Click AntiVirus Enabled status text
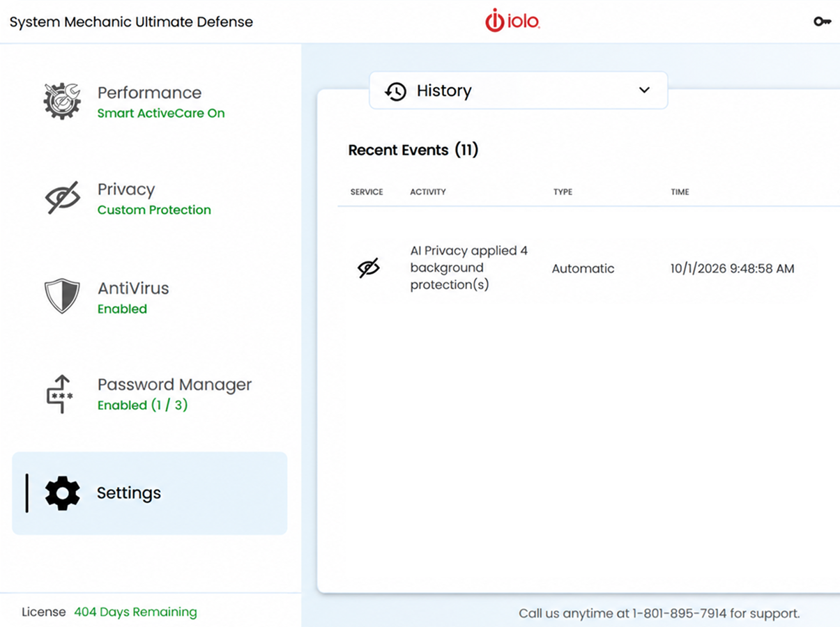The image size is (840, 627). pyautogui.click(x=122, y=309)
